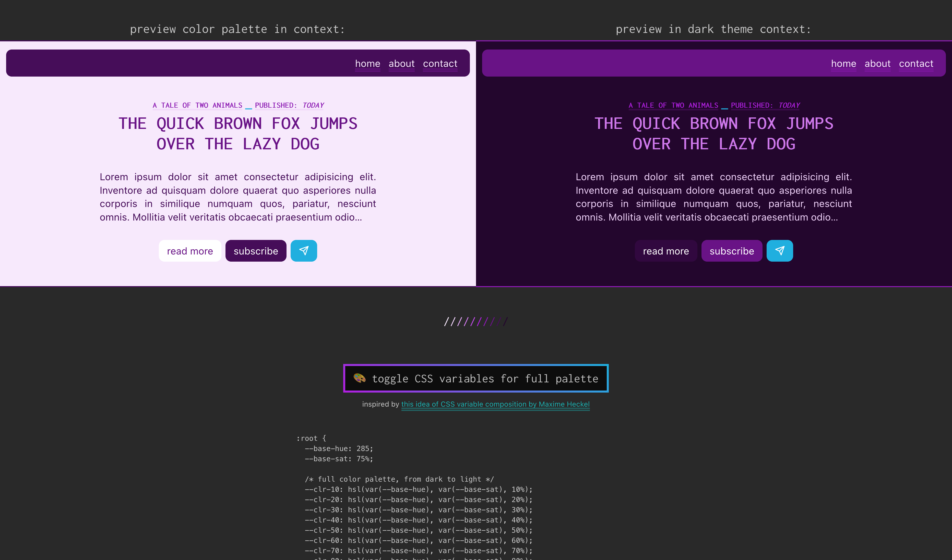Select about in dark theme navbar

(x=877, y=64)
